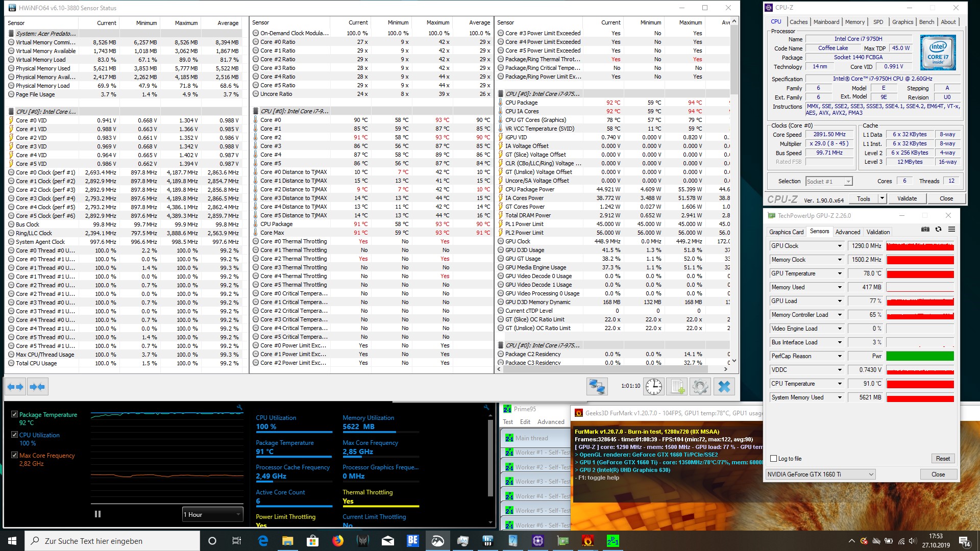
Task: Open the GPU-Z hamburger menu icon
Action: (951, 230)
